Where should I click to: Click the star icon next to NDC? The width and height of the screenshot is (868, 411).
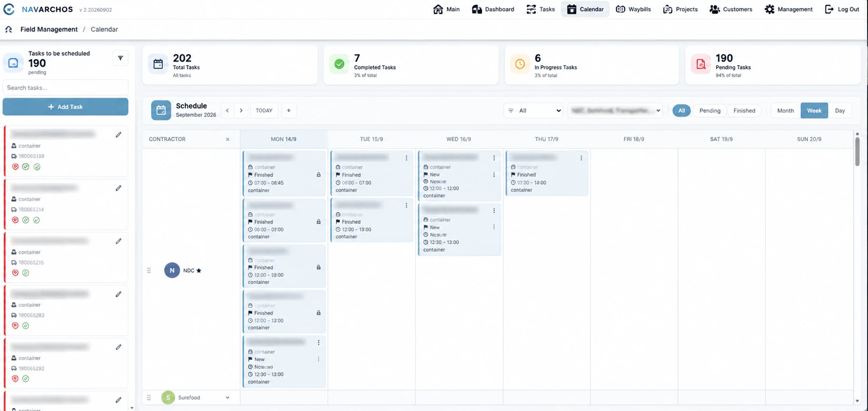[x=199, y=271]
